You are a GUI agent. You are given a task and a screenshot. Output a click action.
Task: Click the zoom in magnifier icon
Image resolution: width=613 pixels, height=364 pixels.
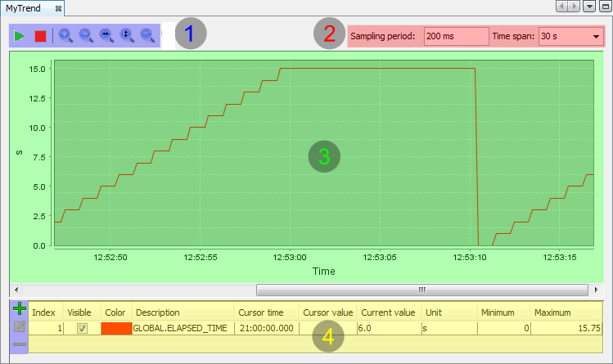(x=65, y=35)
